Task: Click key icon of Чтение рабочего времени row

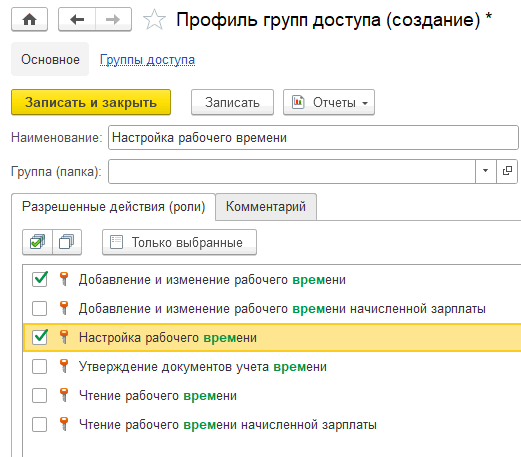Action: pyautogui.click(x=64, y=395)
